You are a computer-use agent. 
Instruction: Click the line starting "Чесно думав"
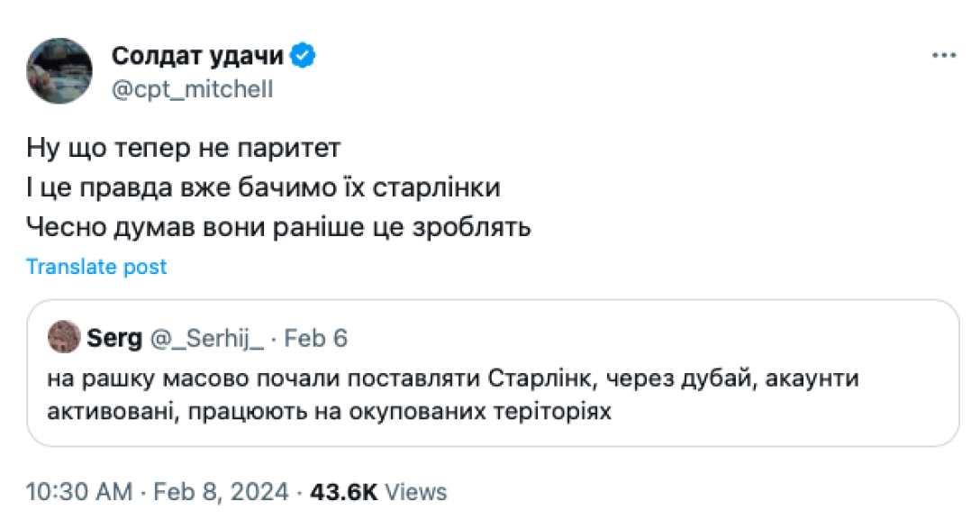pos(278,228)
